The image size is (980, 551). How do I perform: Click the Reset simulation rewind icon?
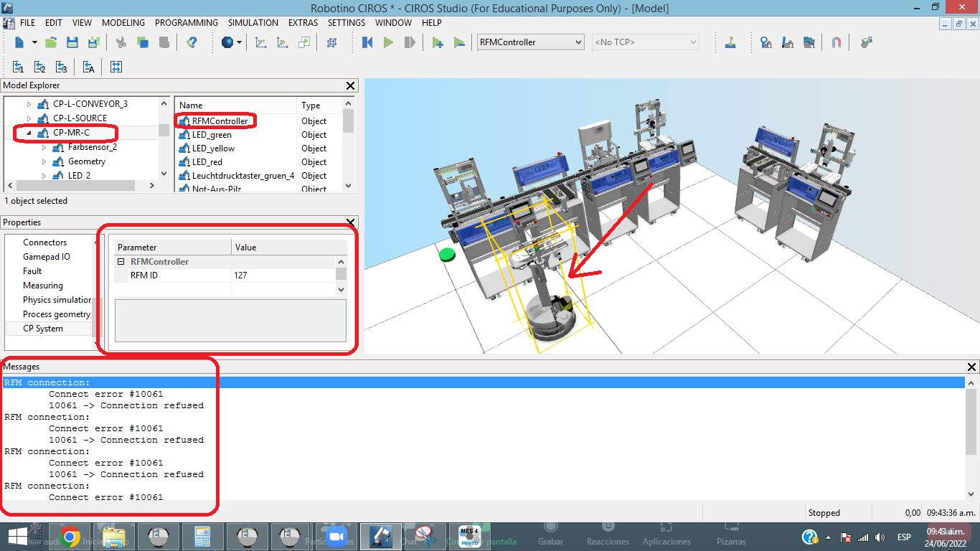367,43
